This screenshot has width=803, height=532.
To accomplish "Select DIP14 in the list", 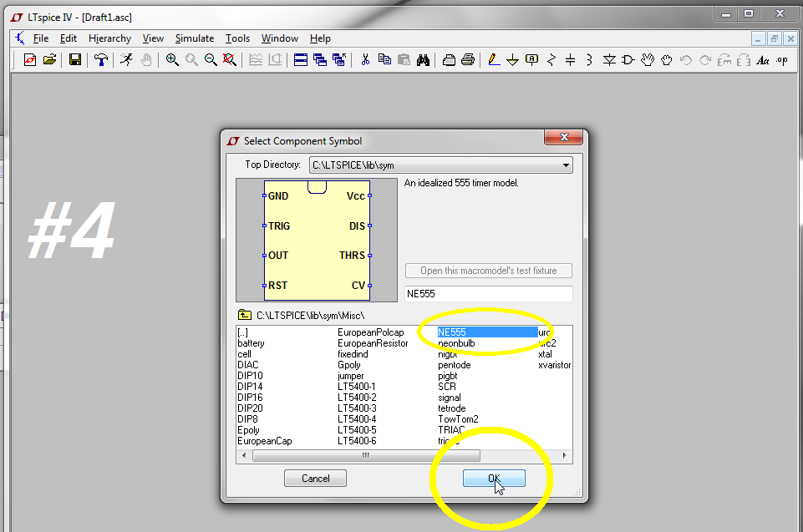I will point(250,387).
